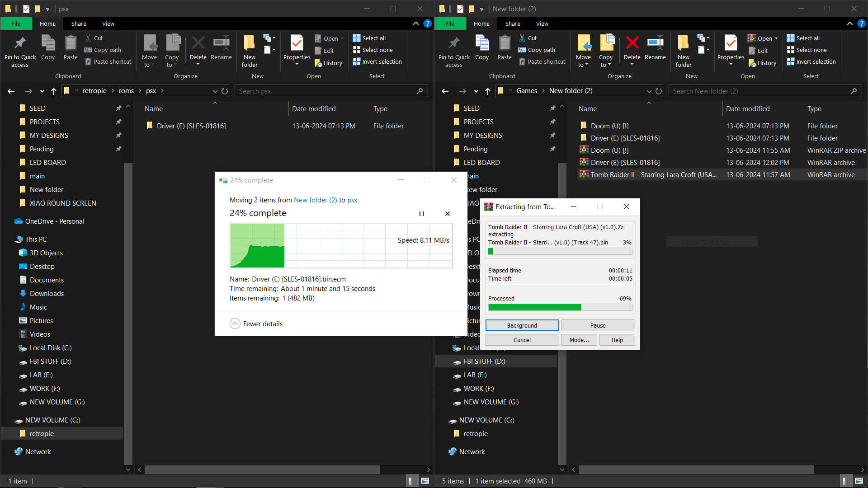Open Properties in psx window ribbon
The image size is (868, 488).
pyautogui.click(x=297, y=50)
